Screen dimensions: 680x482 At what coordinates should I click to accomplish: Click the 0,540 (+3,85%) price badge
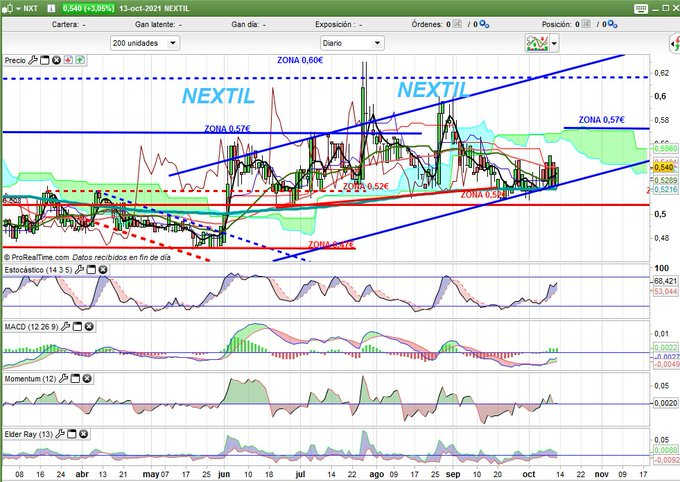[x=88, y=8]
